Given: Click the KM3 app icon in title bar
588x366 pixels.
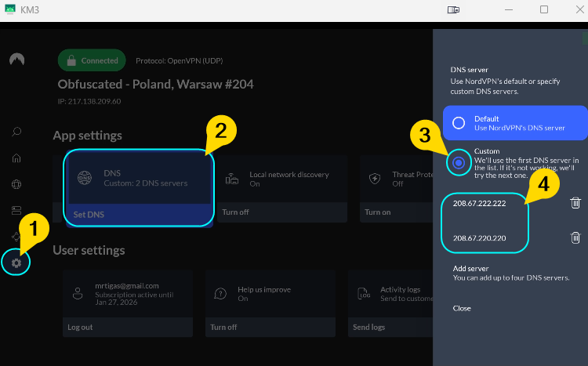Looking at the screenshot, I should click(x=10, y=9).
